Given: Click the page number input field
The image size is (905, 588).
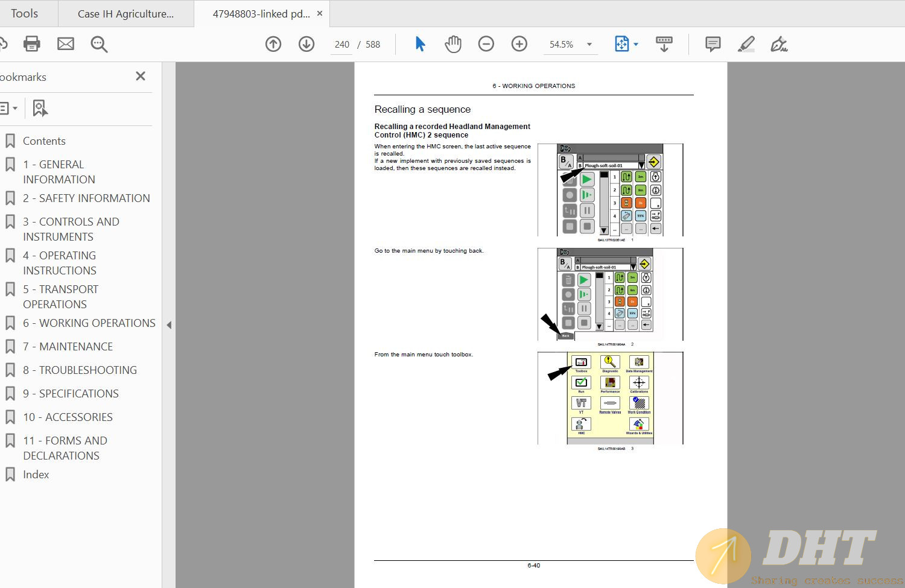Looking at the screenshot, I should [341, 45].
